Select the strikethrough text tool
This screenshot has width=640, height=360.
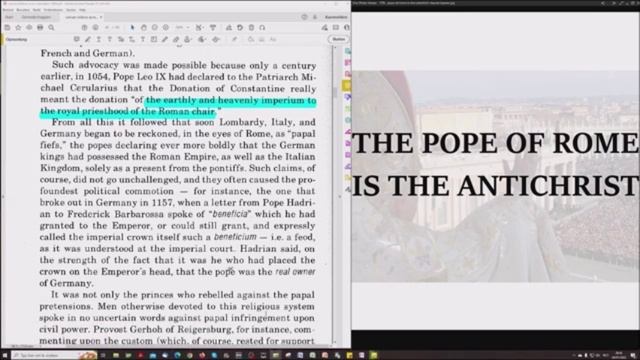click(109, 39)
